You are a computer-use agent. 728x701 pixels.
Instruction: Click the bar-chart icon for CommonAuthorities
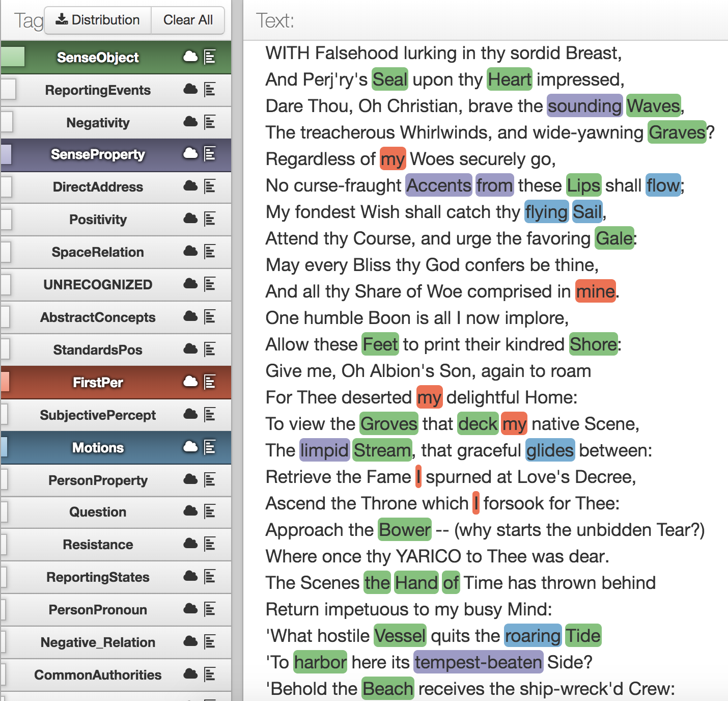(210, 675)
